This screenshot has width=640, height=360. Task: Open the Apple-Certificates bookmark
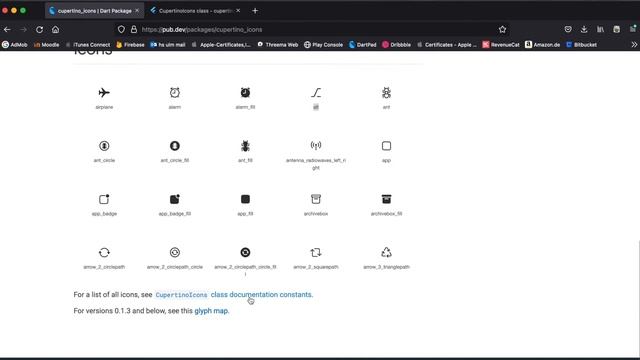[x=221, y=44]
